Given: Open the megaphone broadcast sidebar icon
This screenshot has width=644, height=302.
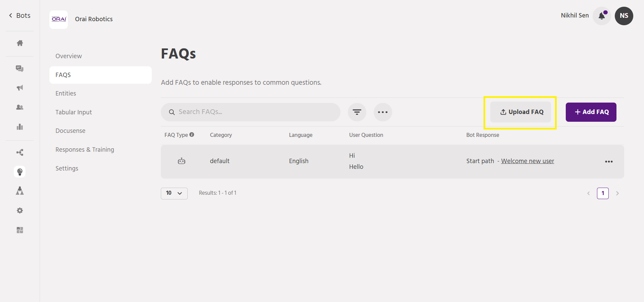Looking at the screenshot, I should click(x=20, y=88).
